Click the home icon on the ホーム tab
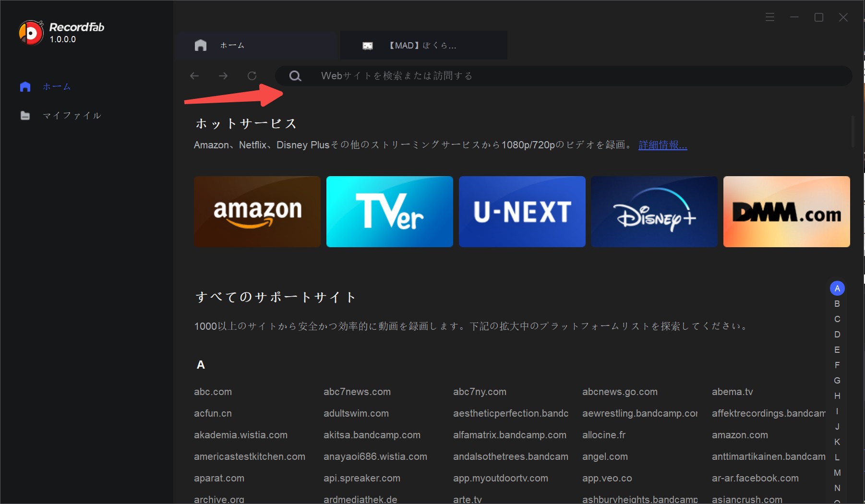Image resolution: width=865 pixels, height=504 pixels. (201, 45)
